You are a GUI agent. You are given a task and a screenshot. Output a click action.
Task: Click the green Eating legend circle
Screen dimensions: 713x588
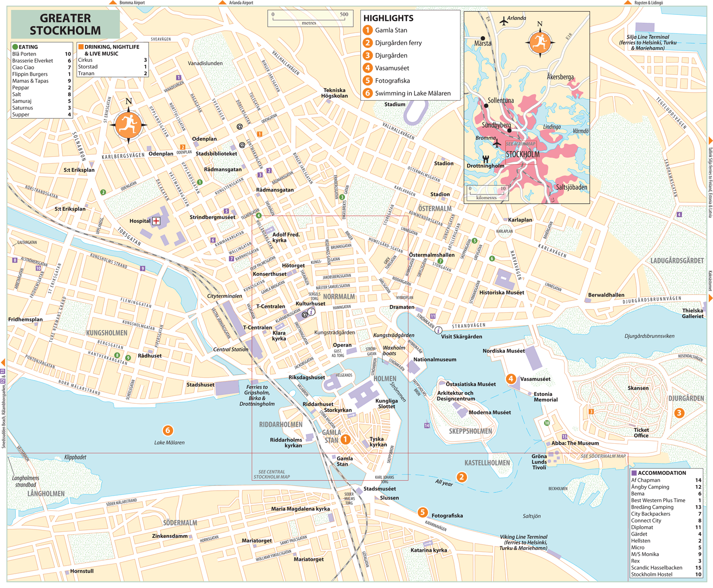click(15, 47)
